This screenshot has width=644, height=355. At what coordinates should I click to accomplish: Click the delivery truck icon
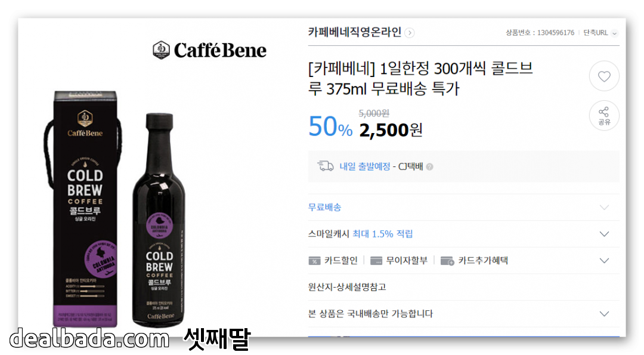tap(326, 166)
